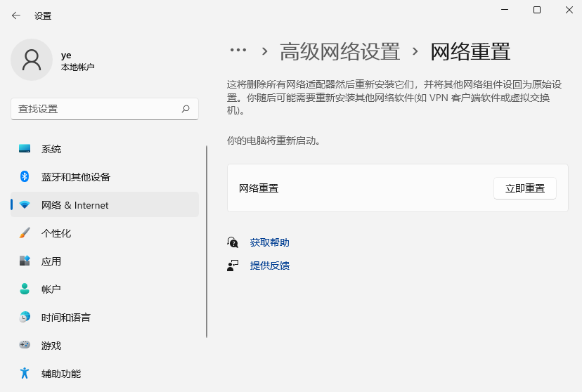Screen dimensions: 582x392
Task: Open the 提供反馈 link
Action: click(x=269, y=266)
